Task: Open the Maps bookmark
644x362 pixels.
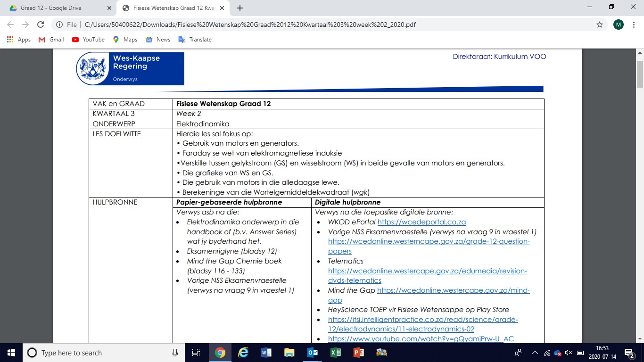Action: [125, 40]
